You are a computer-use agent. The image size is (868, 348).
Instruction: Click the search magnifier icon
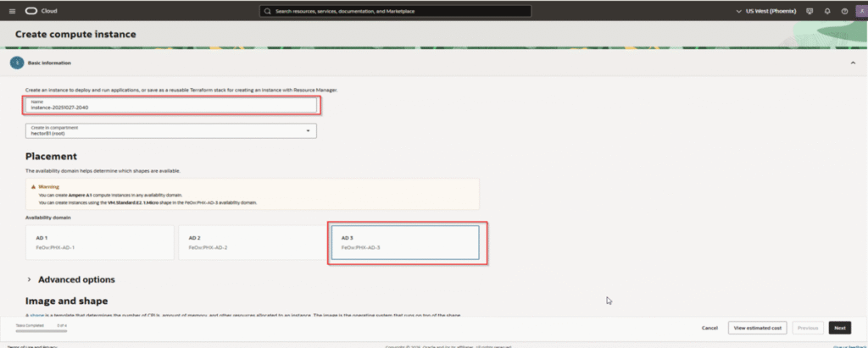[x=268, y=11]
